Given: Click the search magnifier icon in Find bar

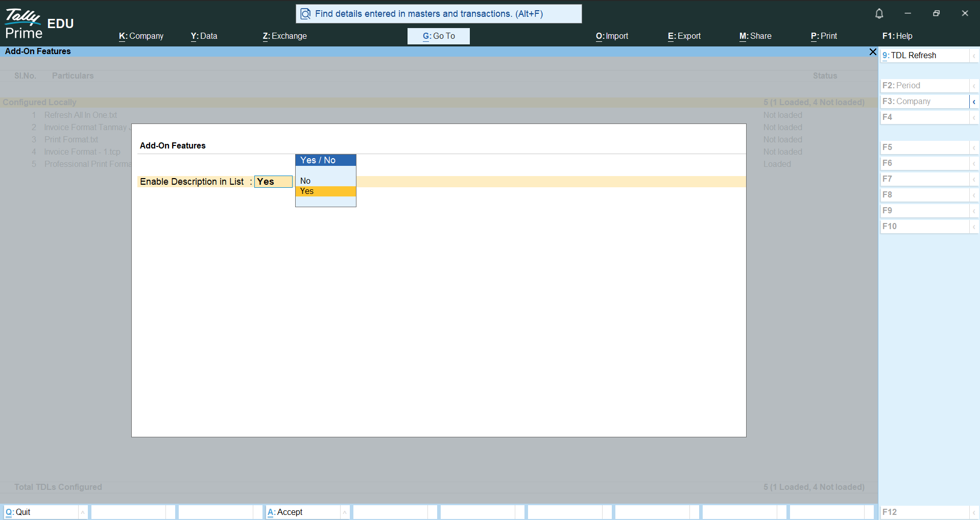Looking at the screenshot, I should click(x=305, y=14).
